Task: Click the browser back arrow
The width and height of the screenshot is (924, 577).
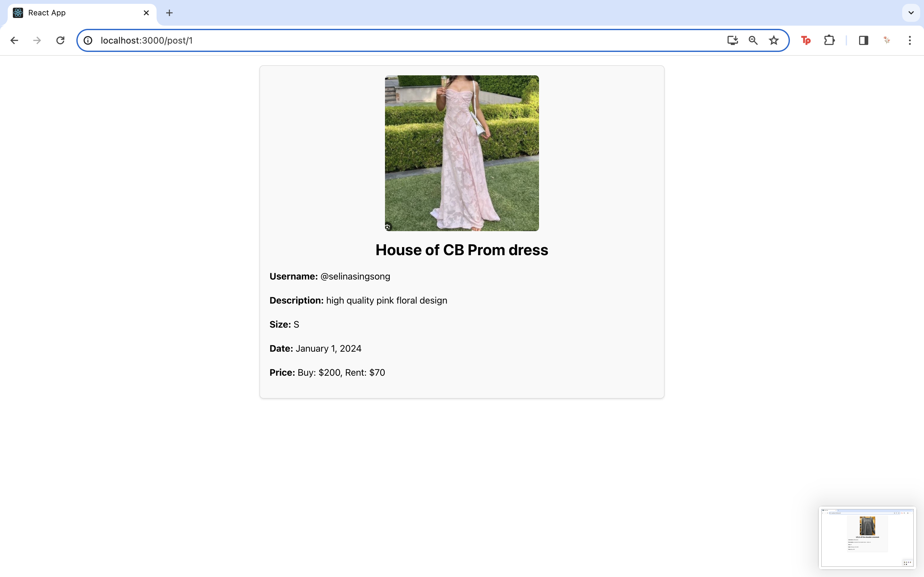Action: tap(14, 40)
